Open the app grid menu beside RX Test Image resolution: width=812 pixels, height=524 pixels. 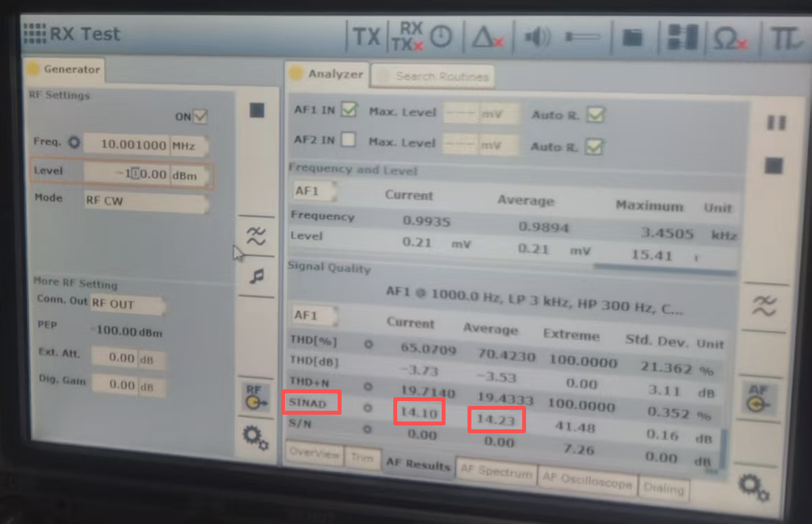[x=35, y=33]
